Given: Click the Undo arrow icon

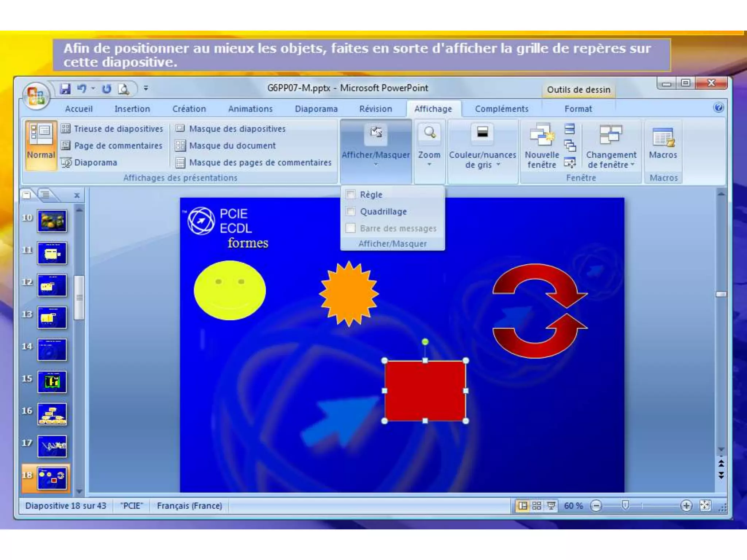Looking at the screenshot, I should [x=82, y=89].
